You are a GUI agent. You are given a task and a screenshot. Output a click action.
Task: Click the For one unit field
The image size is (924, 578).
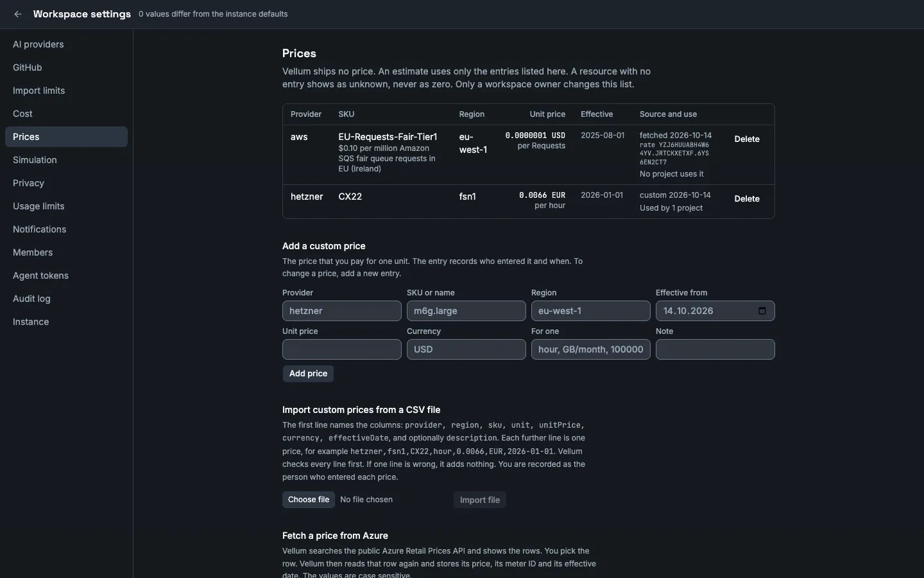(591, 349)
